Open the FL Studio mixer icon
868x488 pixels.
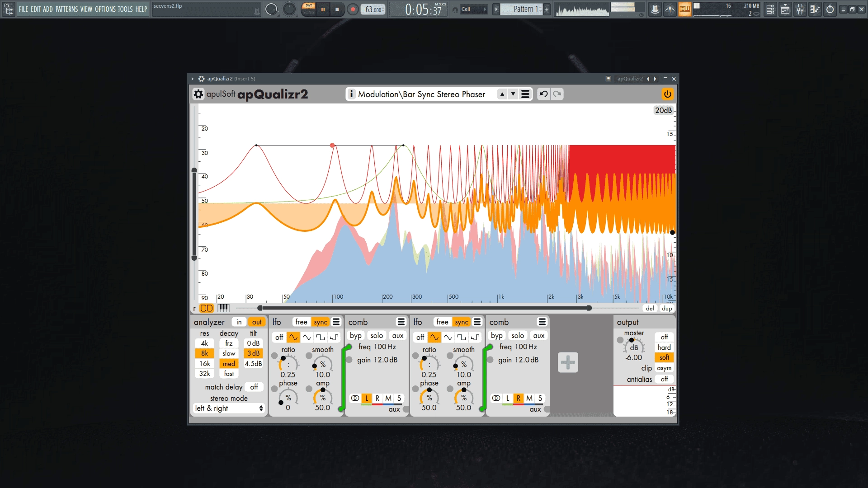[800, 9]
